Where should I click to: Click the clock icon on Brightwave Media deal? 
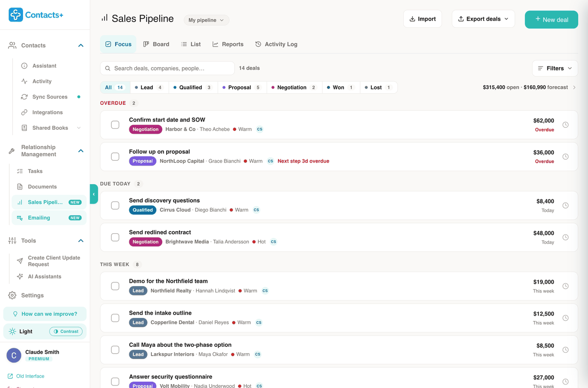(x=565, y=237)
